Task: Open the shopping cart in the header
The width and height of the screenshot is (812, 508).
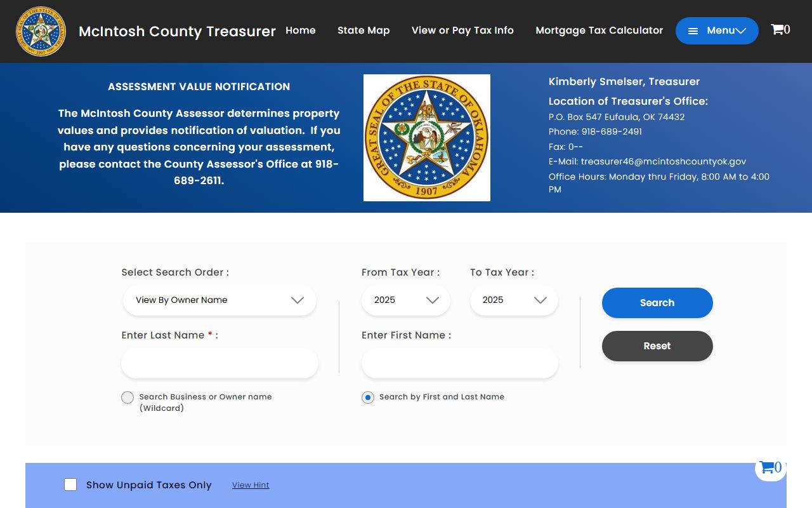Action: pyautogui.click(x=780, y=30)
